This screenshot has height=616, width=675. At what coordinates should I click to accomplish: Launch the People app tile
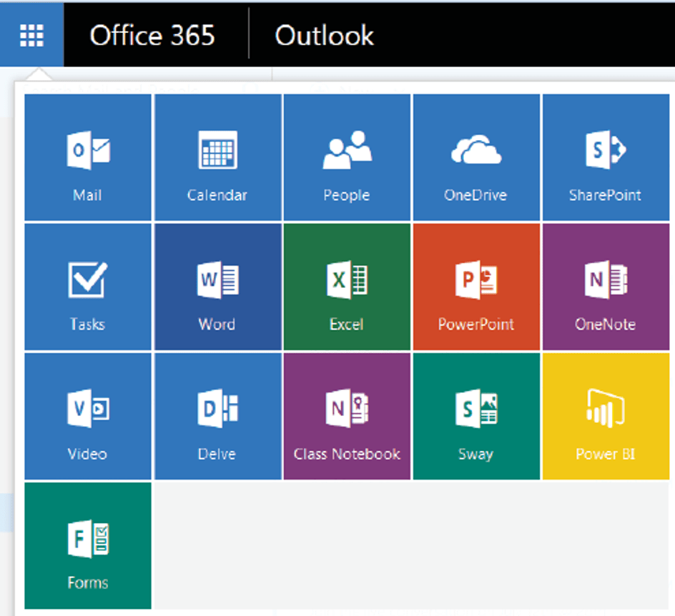point(347,158)
